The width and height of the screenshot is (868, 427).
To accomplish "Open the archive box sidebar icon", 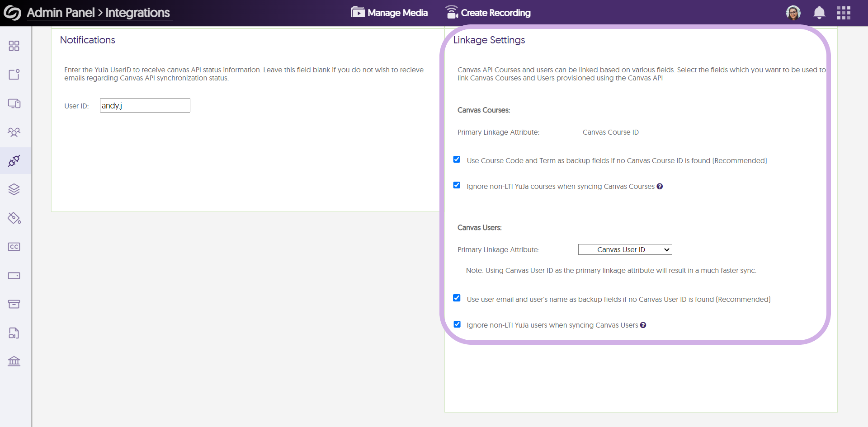I will [14, 304].
